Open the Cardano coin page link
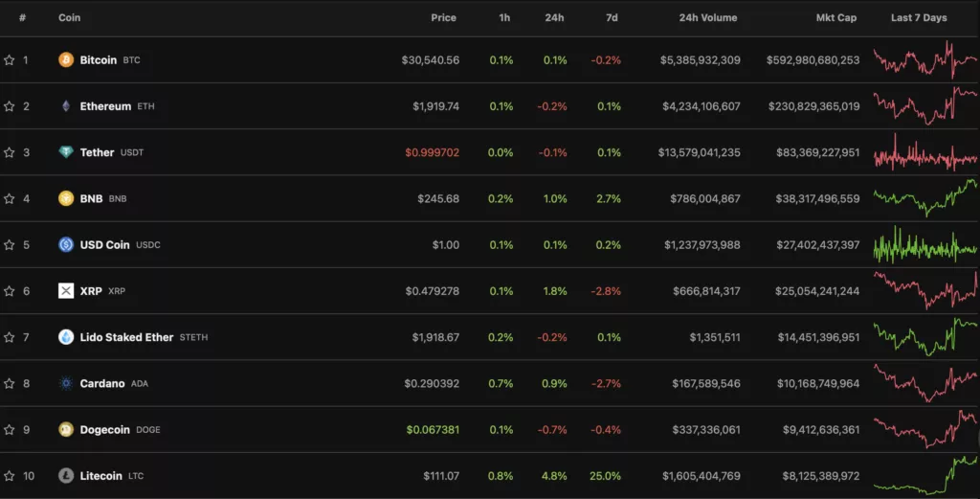980x499 pixels. tap(101, 383)
